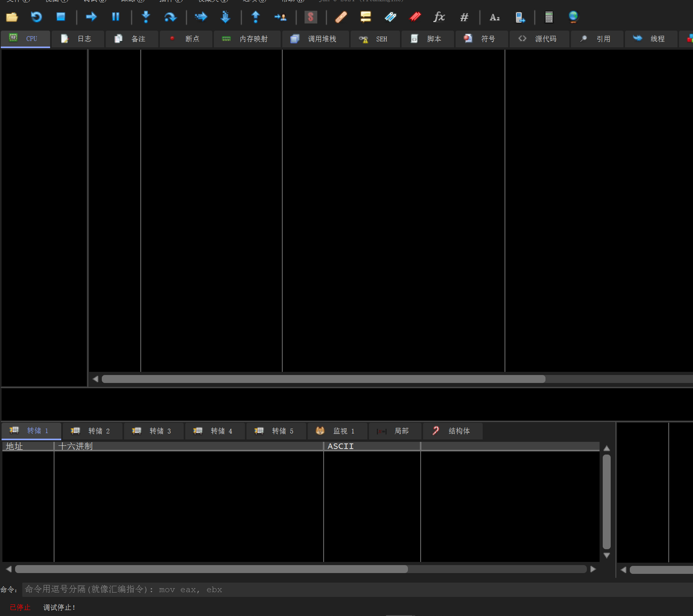Open the SEH tab
This screenshot has width=693, height=616.
pos(375,39)
